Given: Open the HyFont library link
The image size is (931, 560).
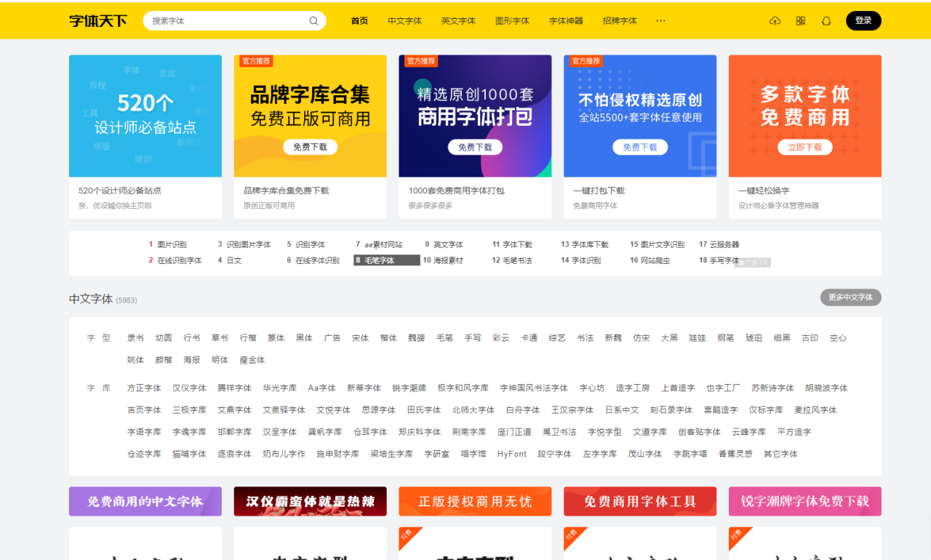Looking at the screenshot, I should tap(512, 453).
